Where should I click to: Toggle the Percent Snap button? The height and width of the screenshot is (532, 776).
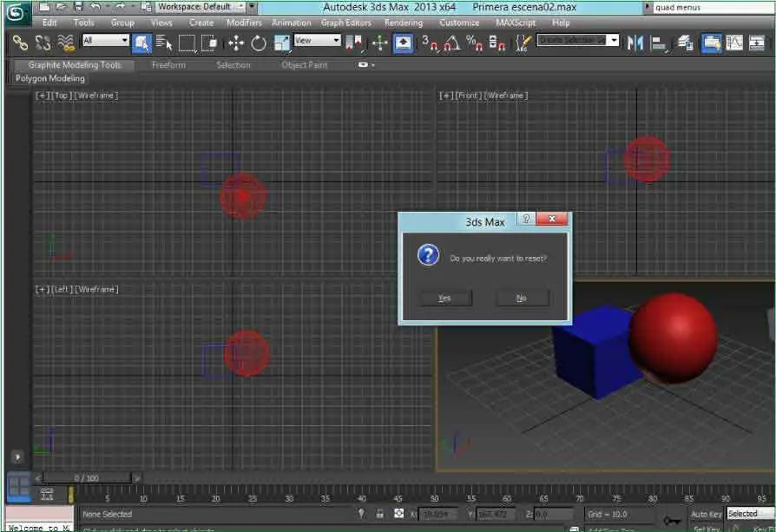[474, 43]
